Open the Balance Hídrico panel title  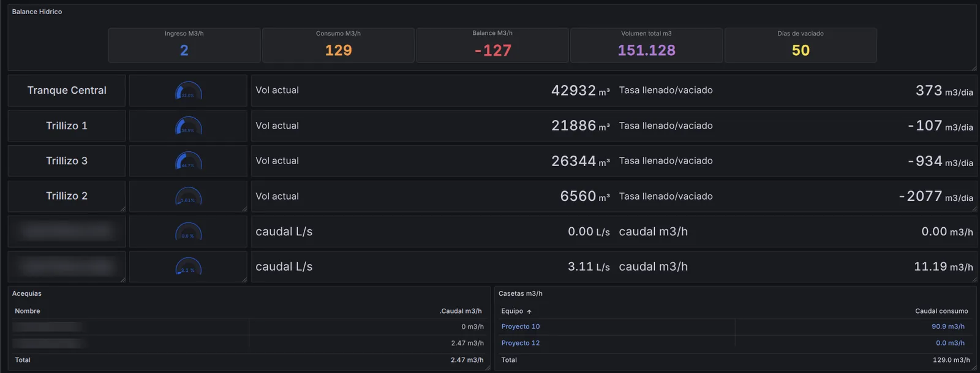coord(37,12)
